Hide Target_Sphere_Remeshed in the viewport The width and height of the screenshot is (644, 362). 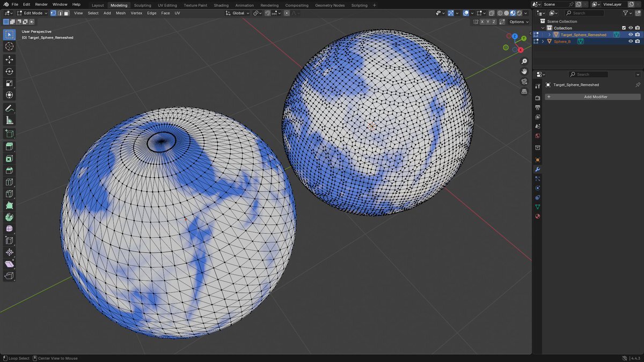(x=631, y=35)
